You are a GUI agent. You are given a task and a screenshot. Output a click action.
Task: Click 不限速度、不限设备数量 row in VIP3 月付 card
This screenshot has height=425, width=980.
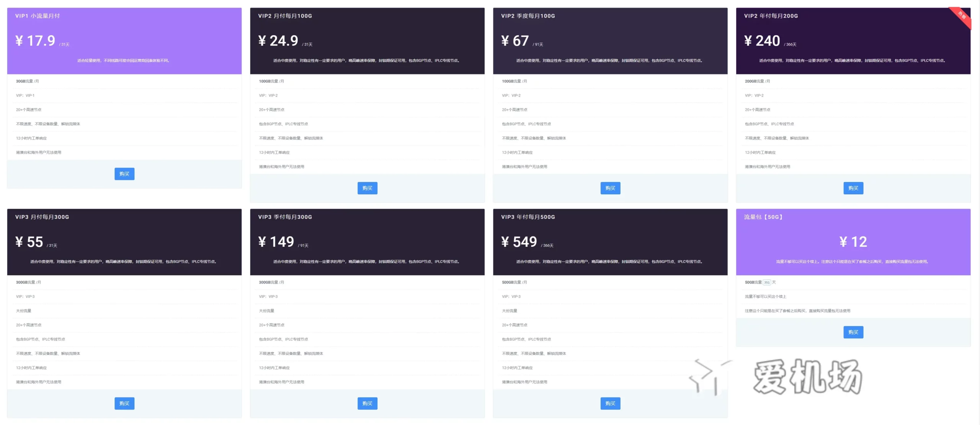coord(124,354)
